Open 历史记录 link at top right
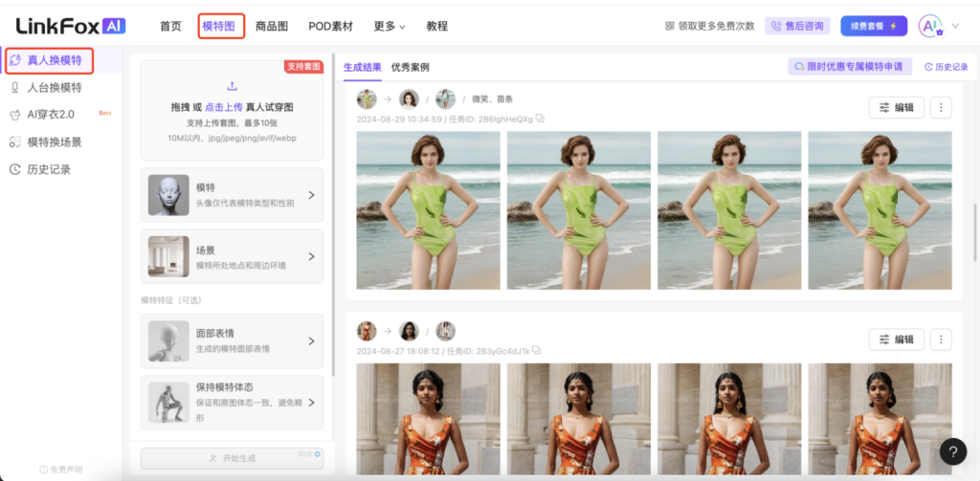 coord(946,67)
